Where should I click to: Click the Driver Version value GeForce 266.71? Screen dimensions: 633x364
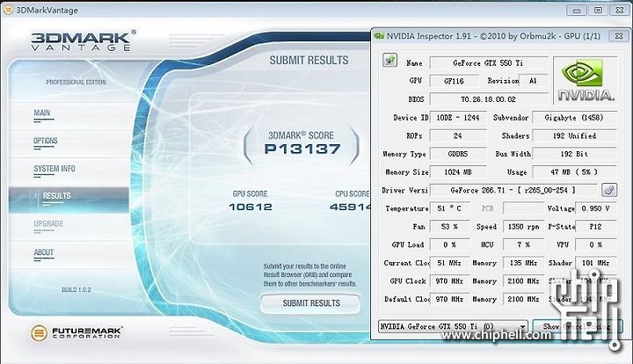point(513,190)
